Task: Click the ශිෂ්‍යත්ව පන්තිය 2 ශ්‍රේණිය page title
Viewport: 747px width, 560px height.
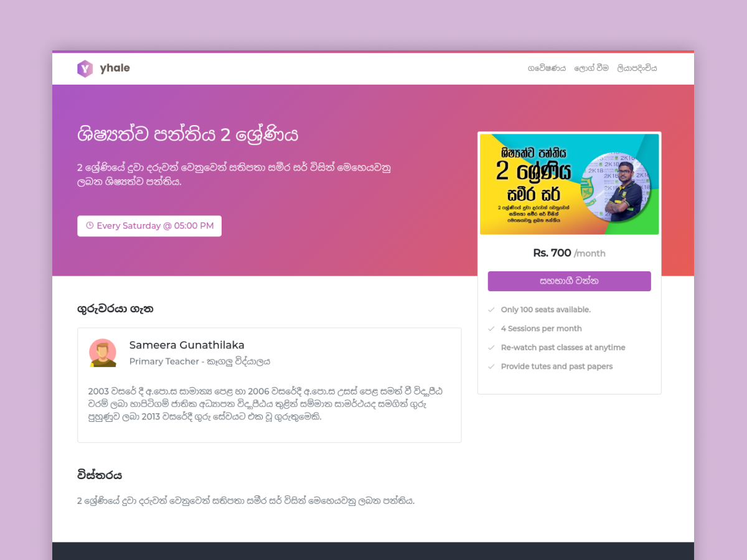Action: coord(188,134)
